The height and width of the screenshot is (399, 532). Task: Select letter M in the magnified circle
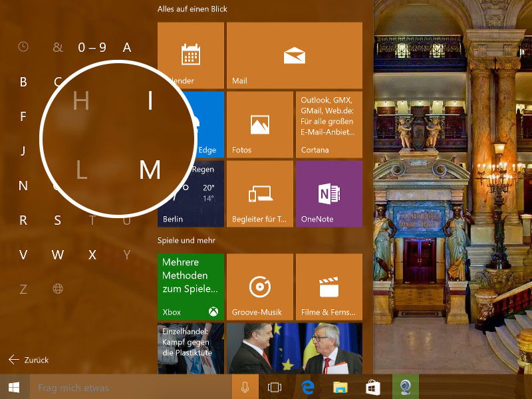(x=150, y=170)
